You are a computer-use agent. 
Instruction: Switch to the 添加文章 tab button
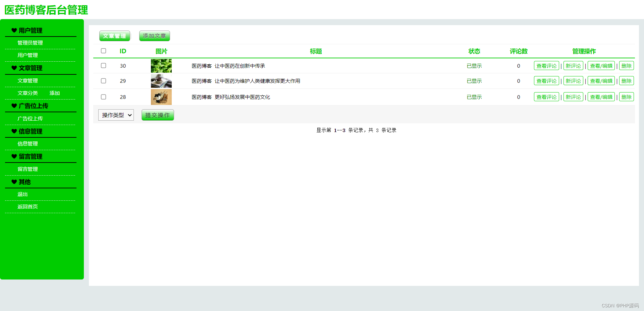tap(155, 36)
